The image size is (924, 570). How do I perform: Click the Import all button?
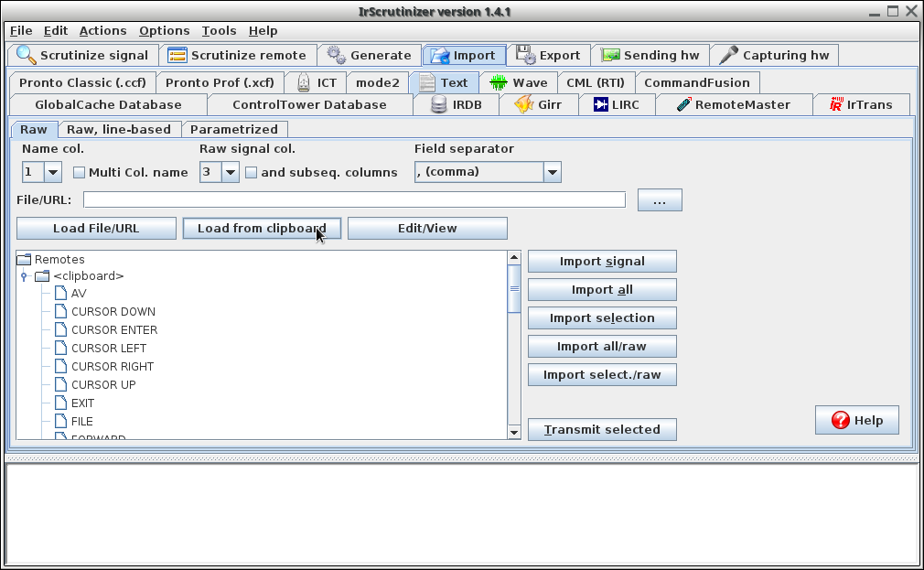coord(602,290)
